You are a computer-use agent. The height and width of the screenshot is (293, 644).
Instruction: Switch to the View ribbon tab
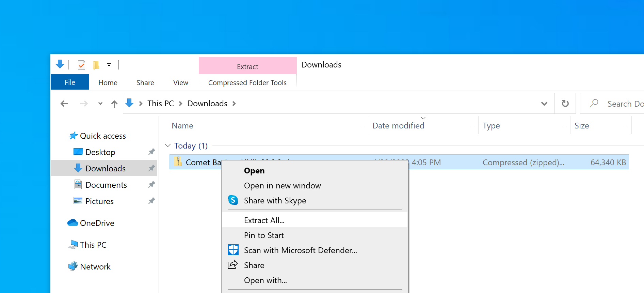tap(180, 83)
